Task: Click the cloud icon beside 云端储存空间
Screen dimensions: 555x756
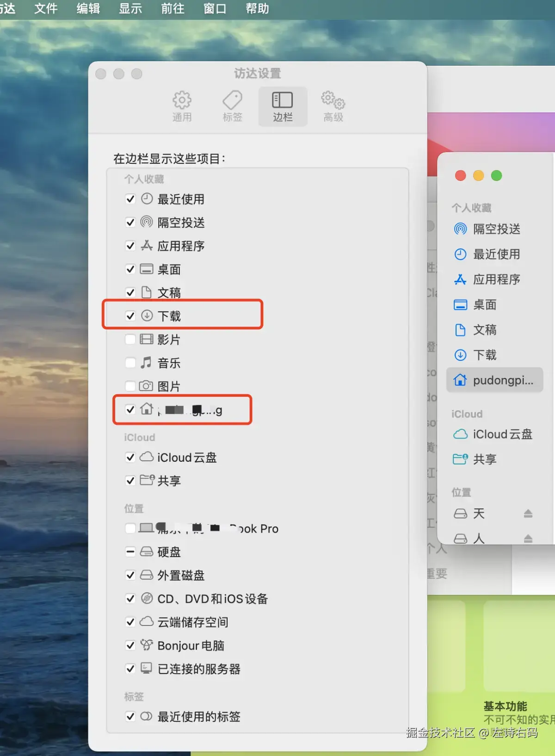Action: point(147,621)
